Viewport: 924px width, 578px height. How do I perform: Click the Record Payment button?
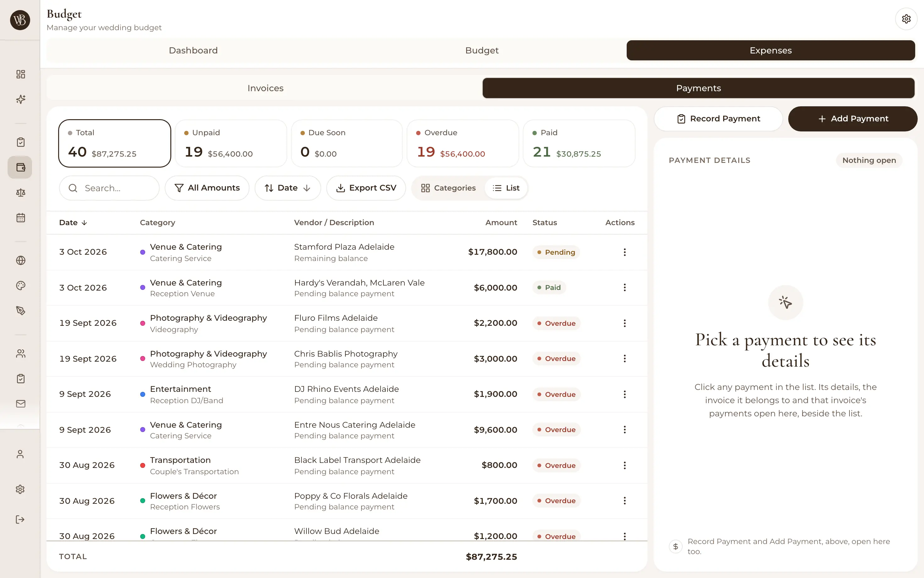pyautogui.click(x=718, y=119)
